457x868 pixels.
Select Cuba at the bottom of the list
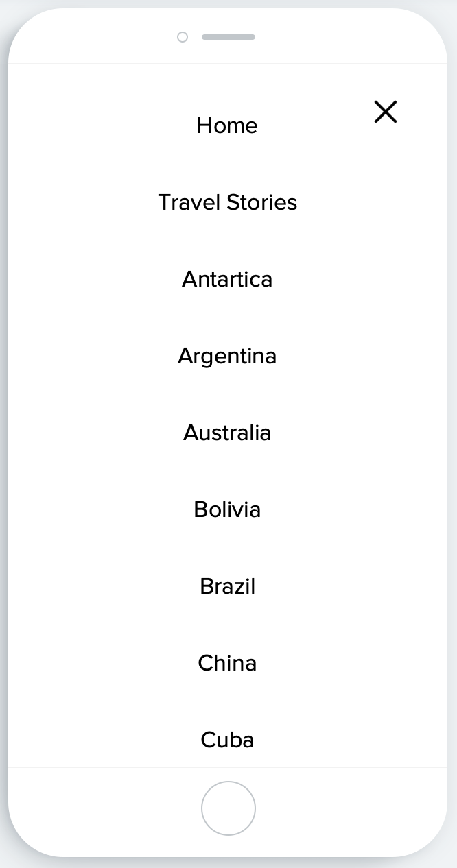tap(227, 740)
